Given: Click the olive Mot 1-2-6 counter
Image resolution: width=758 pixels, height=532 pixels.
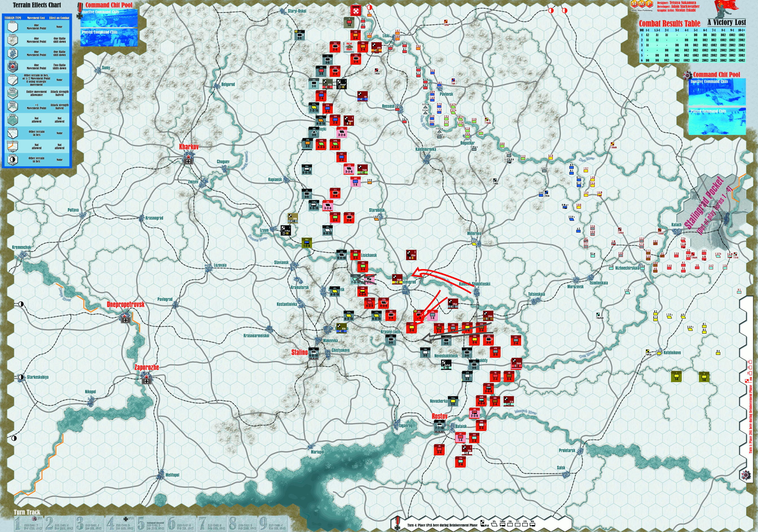Looking at the screenshot, I should 307,243.
